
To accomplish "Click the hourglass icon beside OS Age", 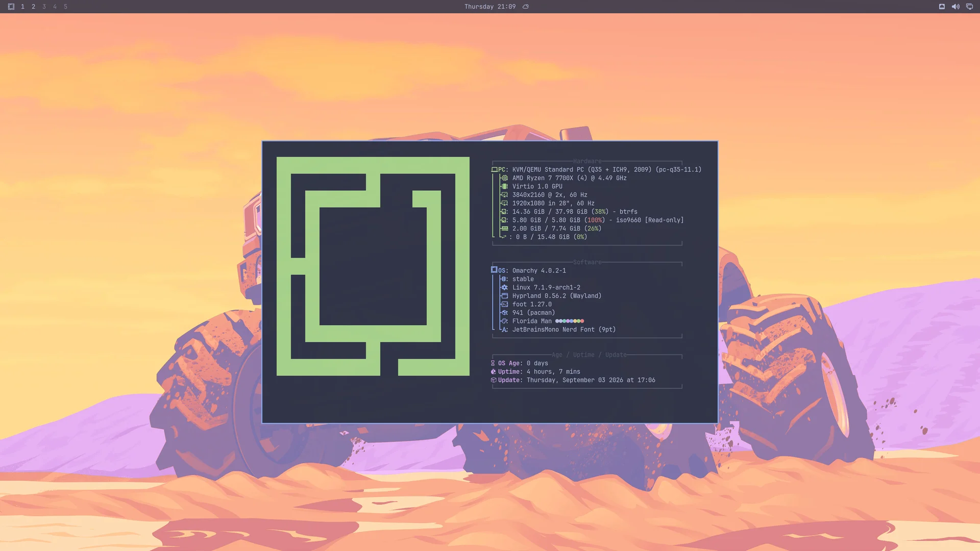I will pyautogui.click(x=493, y=363).
